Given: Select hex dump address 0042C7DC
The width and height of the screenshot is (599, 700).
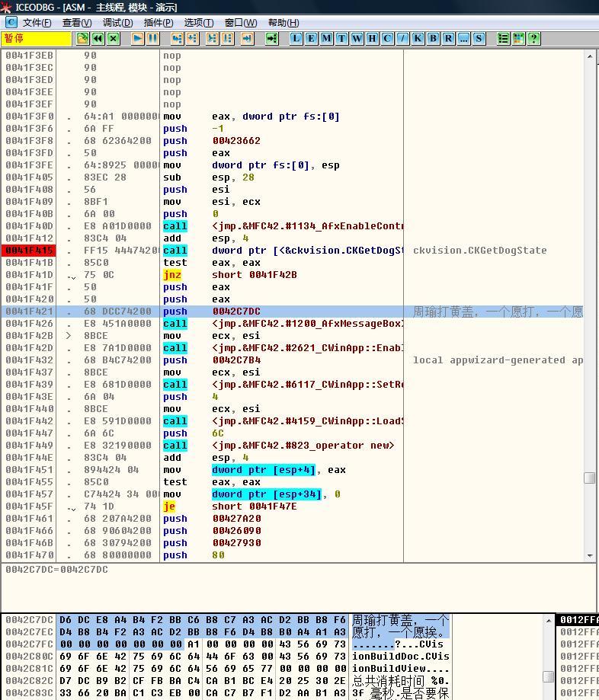Looking at the screenshot, I should 29,620.
